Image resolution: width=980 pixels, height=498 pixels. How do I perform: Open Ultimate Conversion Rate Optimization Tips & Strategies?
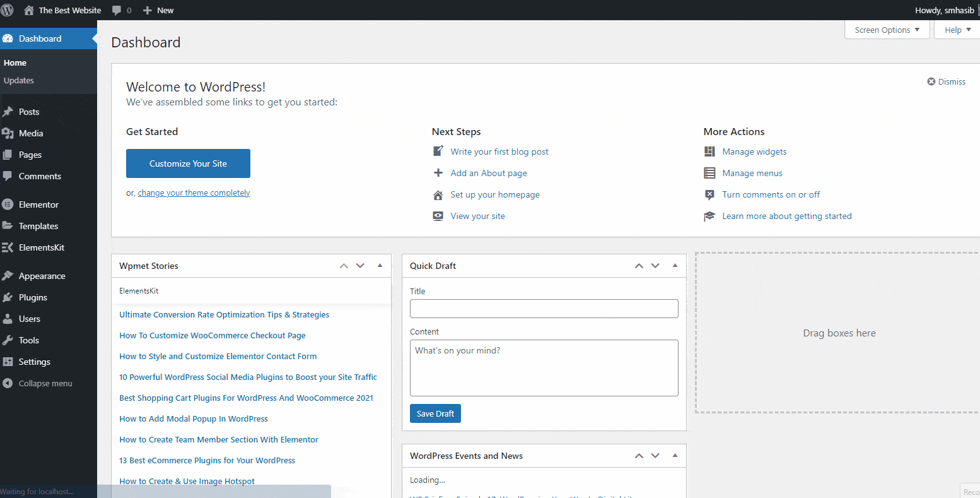(x=224, y=314)
